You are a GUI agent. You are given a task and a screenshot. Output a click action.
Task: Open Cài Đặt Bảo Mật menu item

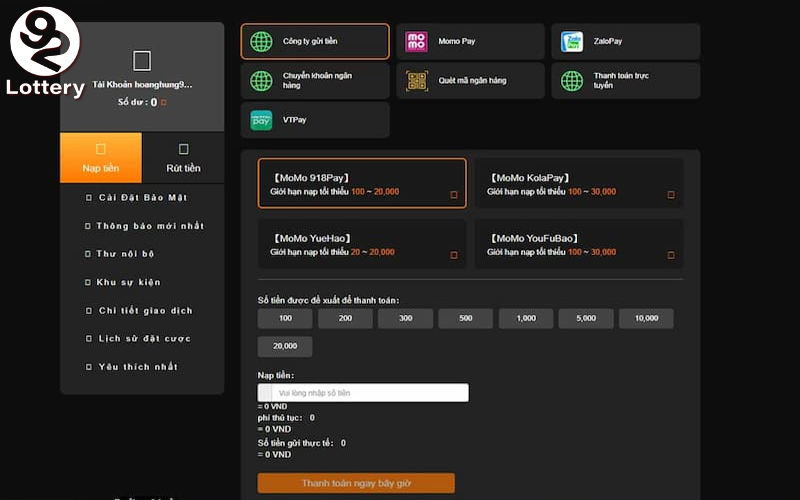tap(142, 198)
